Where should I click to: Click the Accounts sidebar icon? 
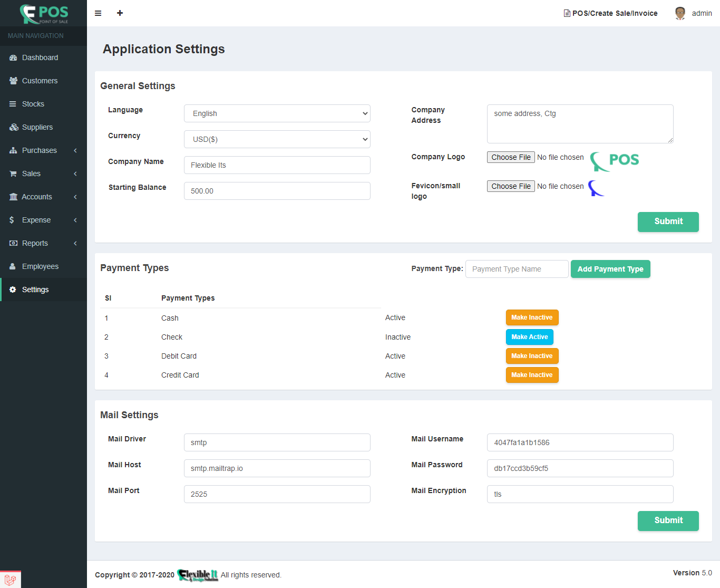click(13, 197)
